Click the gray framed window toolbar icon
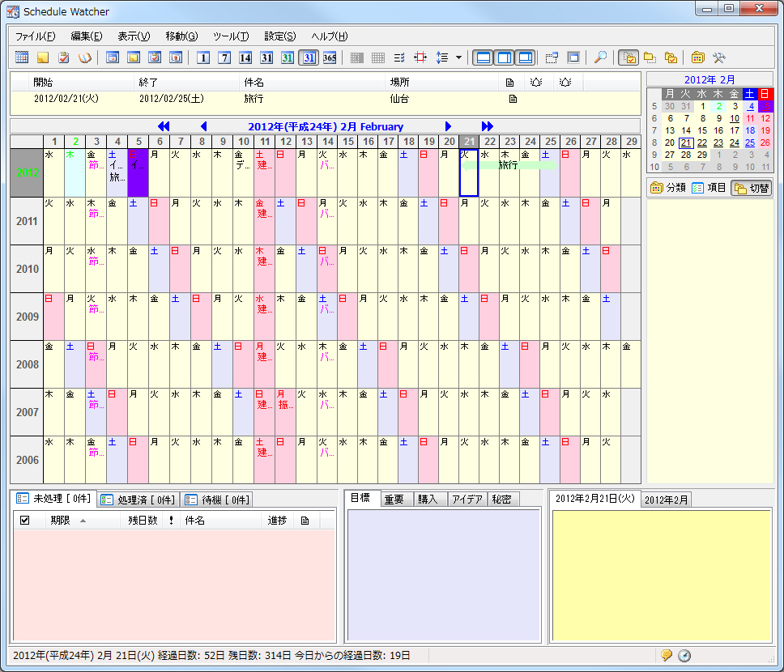The height and width of the screenshot is (672, 784). pos(573,57)
